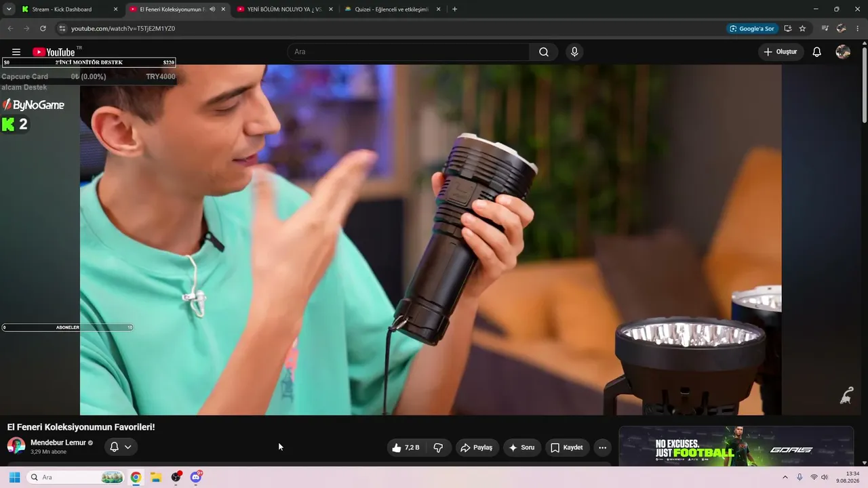The image size is (868, 488).
Task: Mute the tab's audio speaker icon
Action: click(x=212, y=9)
